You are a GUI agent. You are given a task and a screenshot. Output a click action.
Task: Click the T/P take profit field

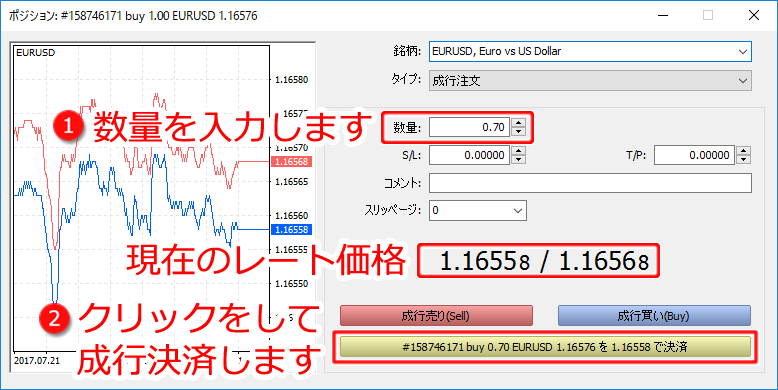[x=694, y=155]
